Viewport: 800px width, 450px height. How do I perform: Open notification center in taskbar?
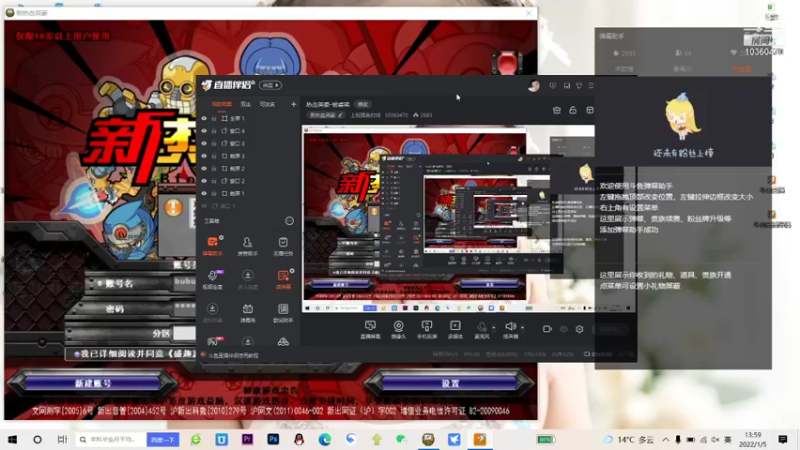click(783, 439)
